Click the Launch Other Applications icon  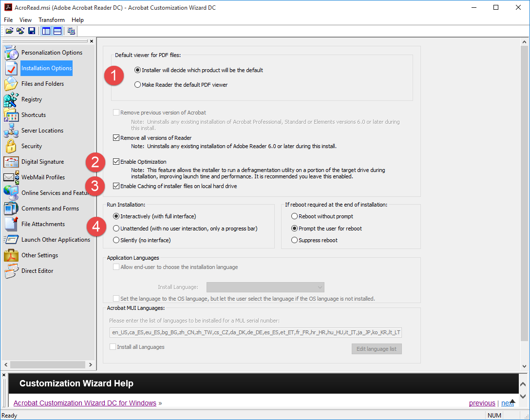coord(11,239)
